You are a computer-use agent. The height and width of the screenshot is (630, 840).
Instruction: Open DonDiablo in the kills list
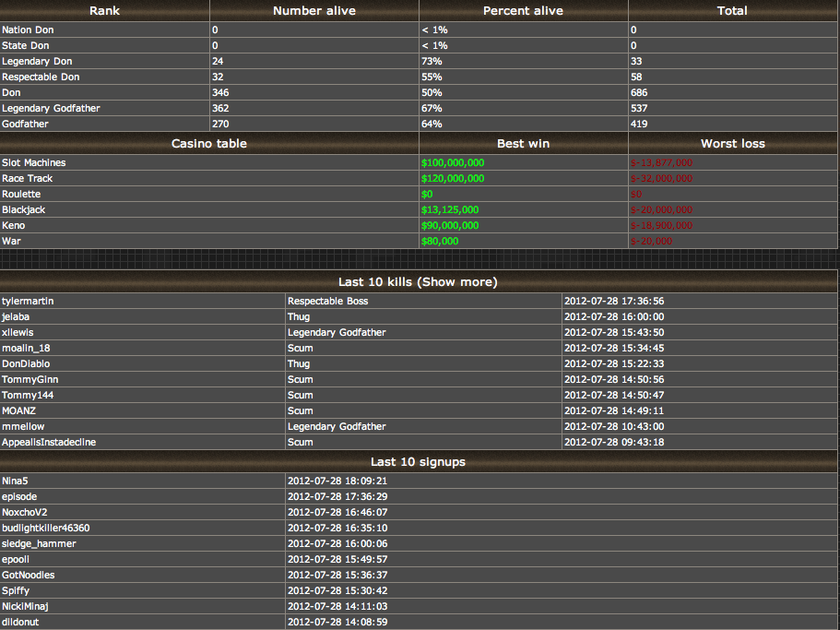pyautogui.click(x=26, y=363)
